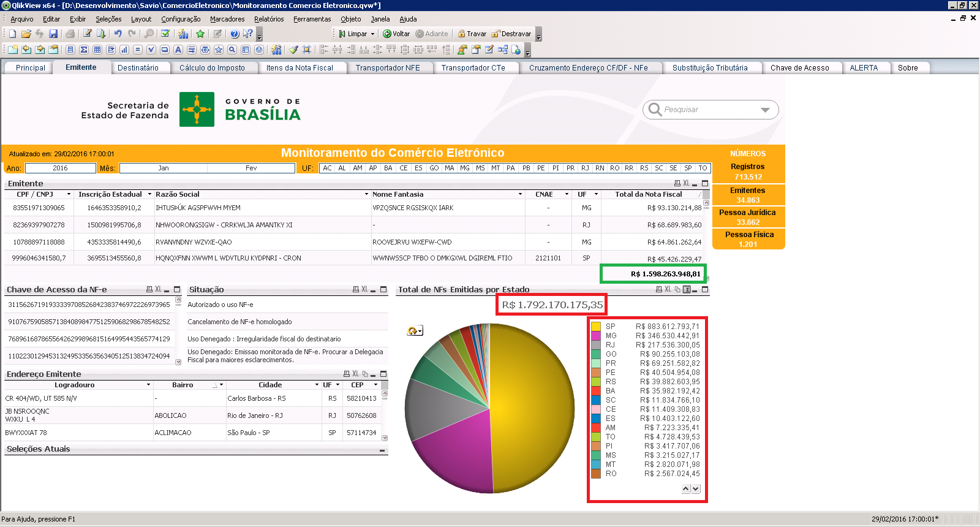Open Help topics via the blue question icon

tap(235, 34)
